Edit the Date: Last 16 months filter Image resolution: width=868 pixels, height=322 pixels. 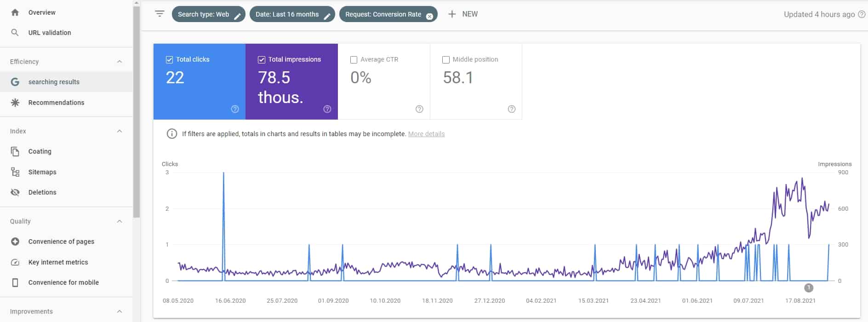(327, 16)
